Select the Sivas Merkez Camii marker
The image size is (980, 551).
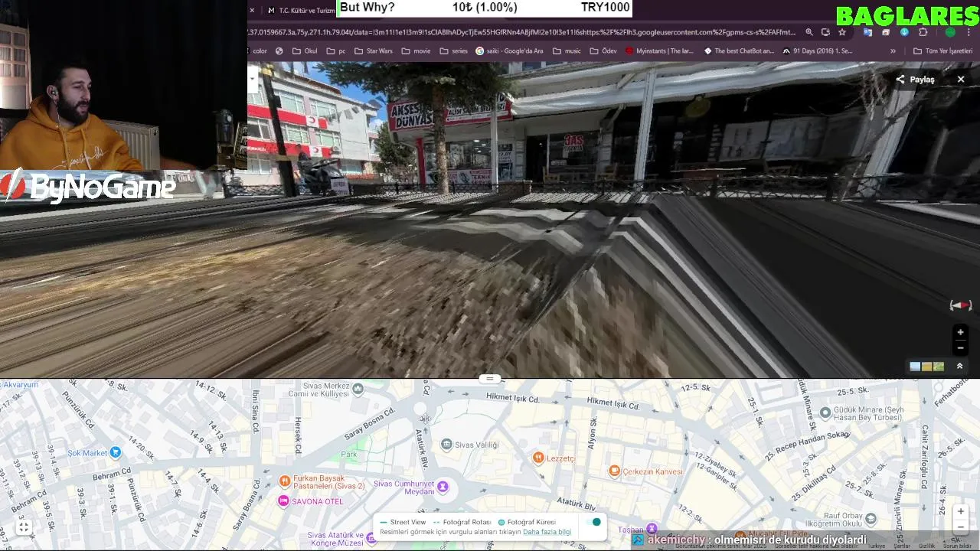[x=358, y=389]
